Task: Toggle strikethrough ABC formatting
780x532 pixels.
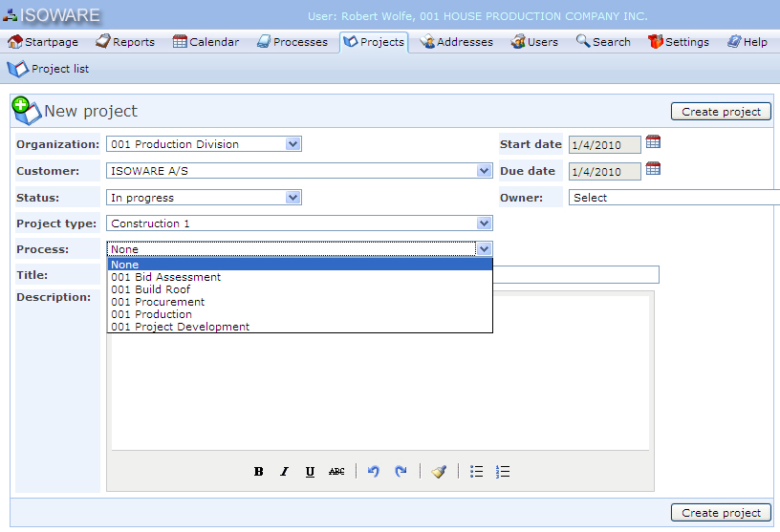Action: (x=336, y=471)
